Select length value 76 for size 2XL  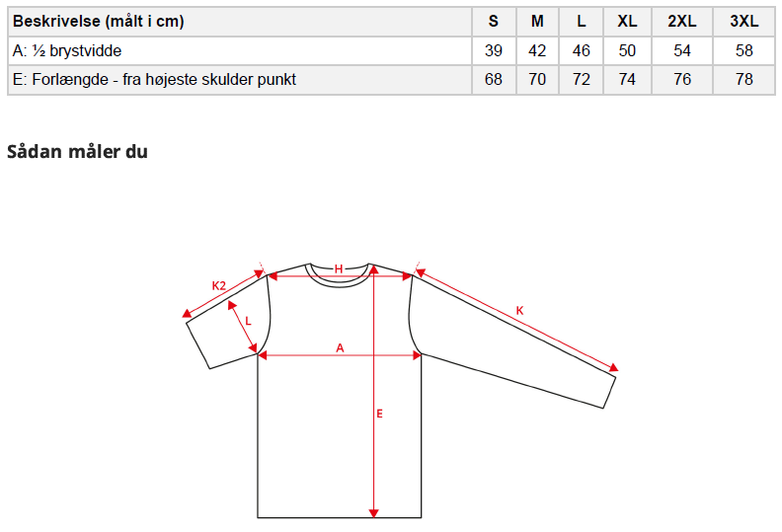click(x=682, y=80)
